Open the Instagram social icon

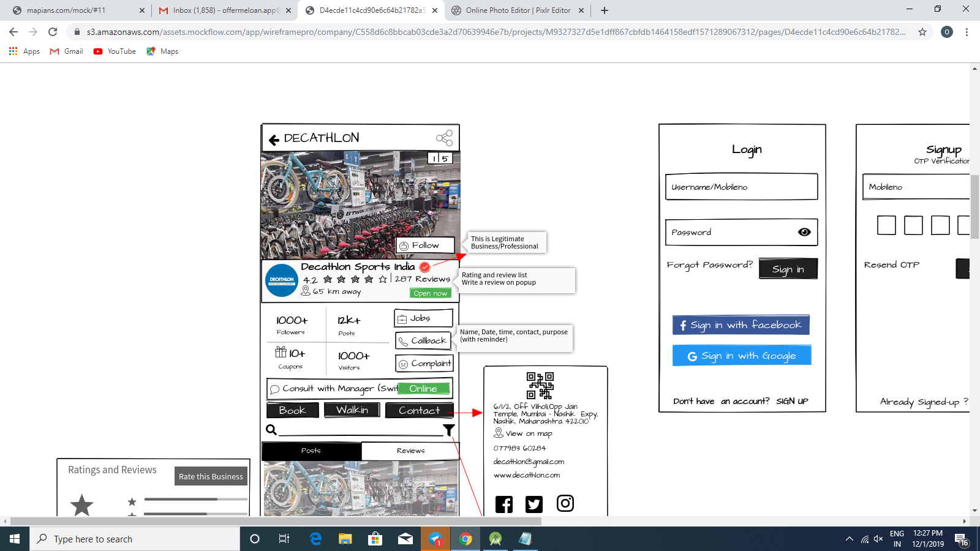pos(565,503)
